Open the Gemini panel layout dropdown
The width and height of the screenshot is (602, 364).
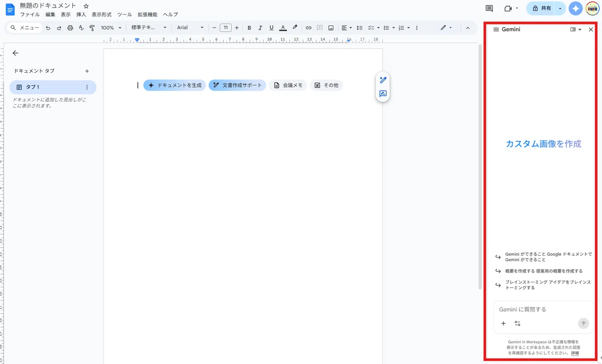pyautogui.click(x=576, y=30)
